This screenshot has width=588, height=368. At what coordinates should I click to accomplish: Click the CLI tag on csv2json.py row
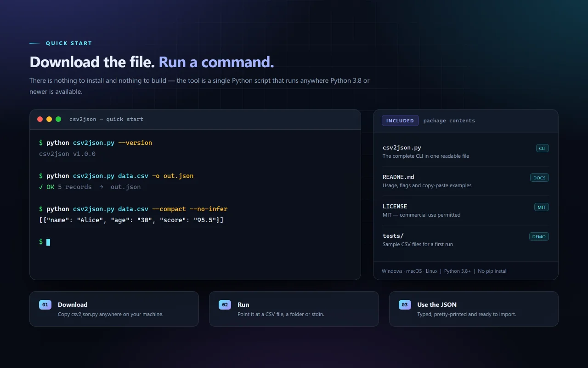(x=543, y=148)
